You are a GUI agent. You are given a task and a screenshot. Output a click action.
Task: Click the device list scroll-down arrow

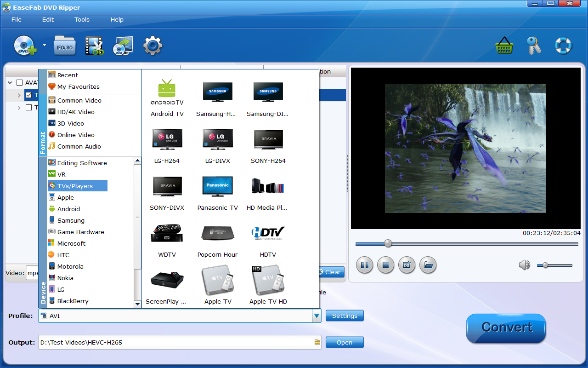tap(137, 304)
